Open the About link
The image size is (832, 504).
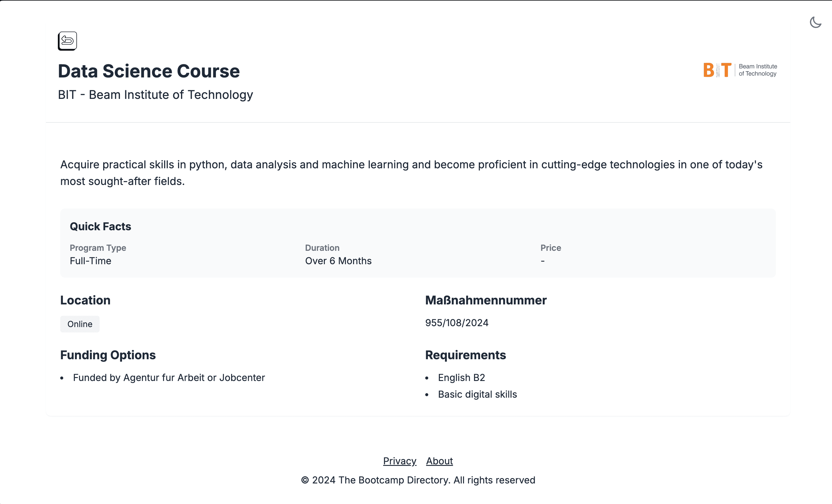439,461
